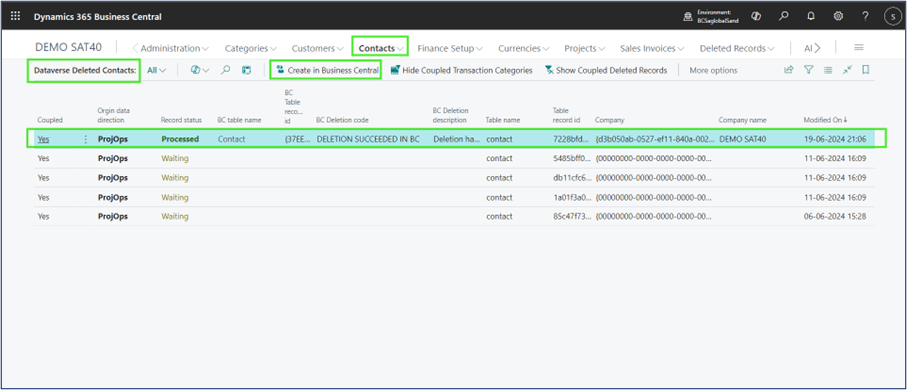Expand the Projects menu
The image size is (907, 390).
coord(584,48)
